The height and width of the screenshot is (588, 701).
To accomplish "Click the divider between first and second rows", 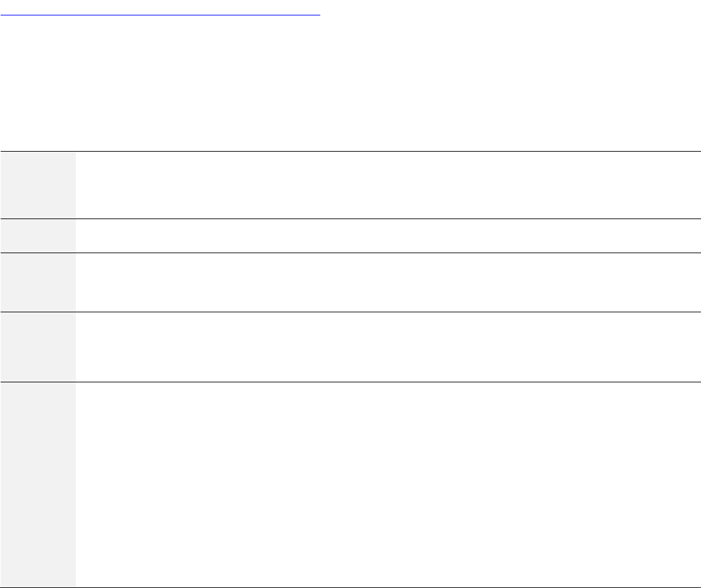I will coord(350,218).
